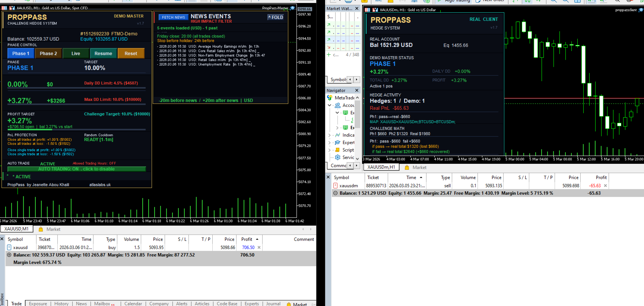Click the Services gear icon in Navigator
The height and width of the screenshot is (306, 644).
tap(338, 157)
